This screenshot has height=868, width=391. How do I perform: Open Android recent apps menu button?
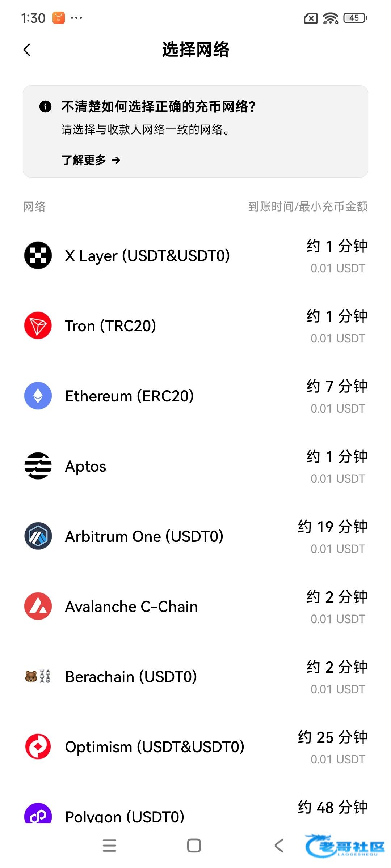point(109,846)
